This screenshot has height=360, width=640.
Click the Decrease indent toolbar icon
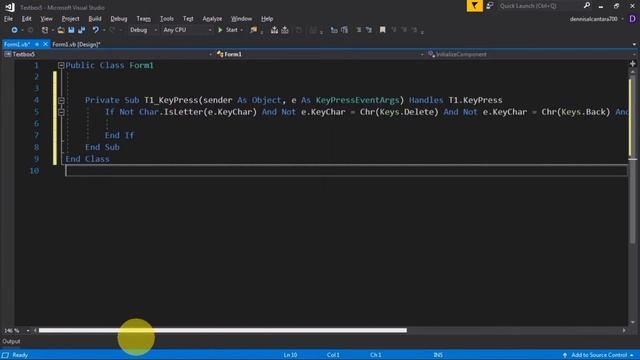point(359,30)
